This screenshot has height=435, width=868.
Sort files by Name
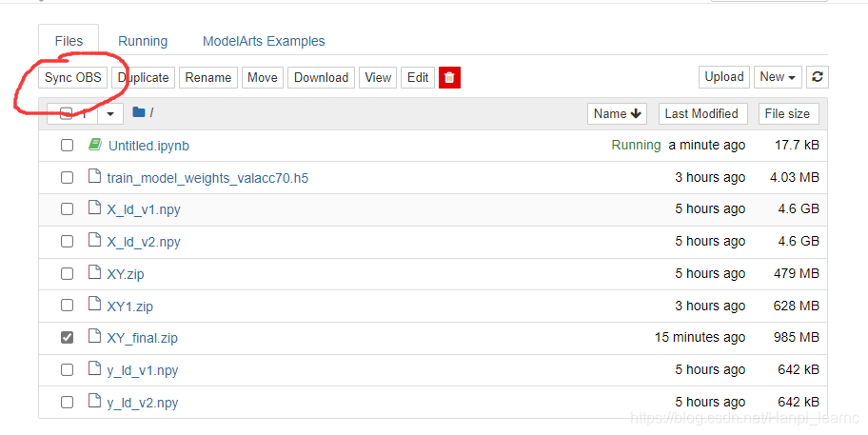617,113
